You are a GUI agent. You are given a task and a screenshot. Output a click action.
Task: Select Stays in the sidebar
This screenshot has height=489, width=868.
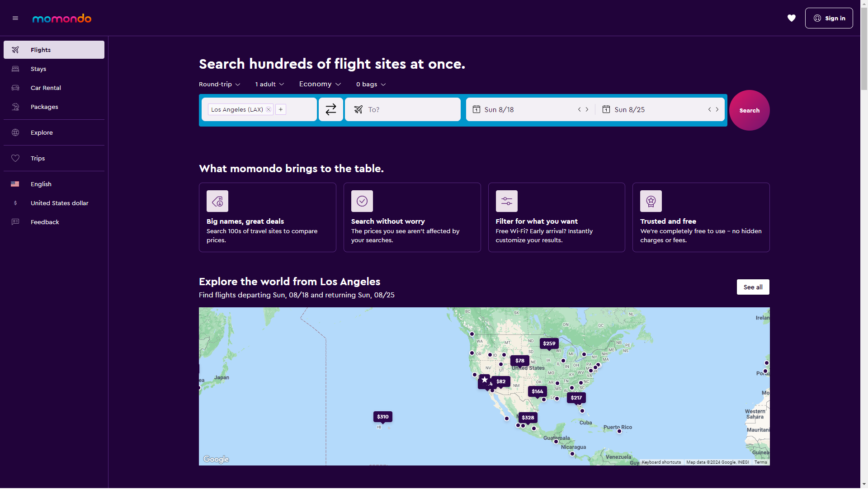pos(38,69)
